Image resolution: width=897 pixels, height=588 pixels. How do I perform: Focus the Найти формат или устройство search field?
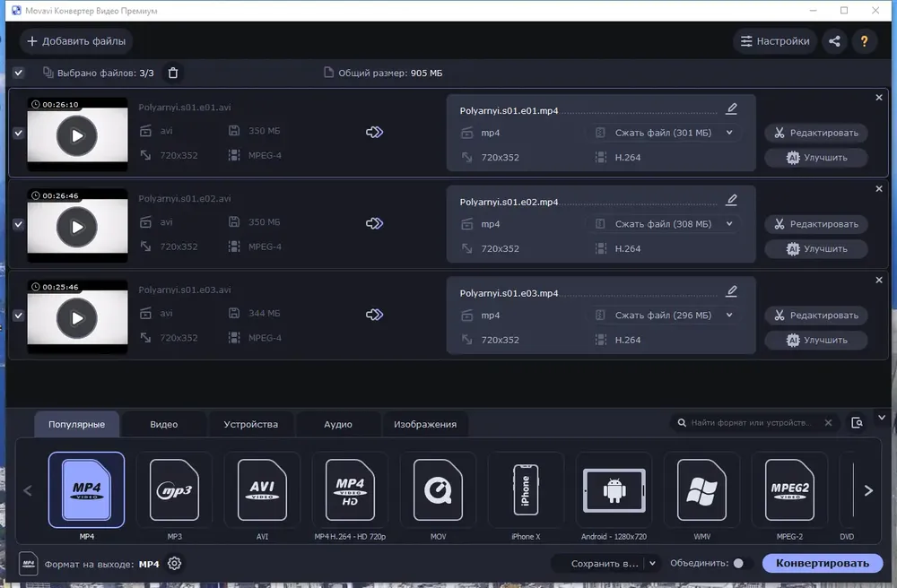751,423
